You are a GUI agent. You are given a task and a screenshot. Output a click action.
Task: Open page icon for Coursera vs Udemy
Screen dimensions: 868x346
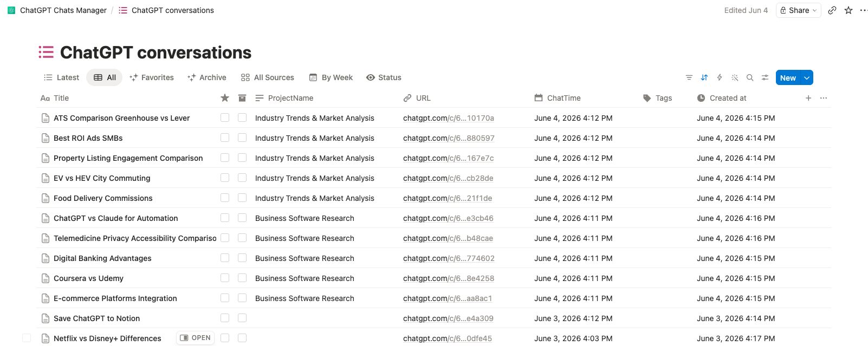[46, 278]
